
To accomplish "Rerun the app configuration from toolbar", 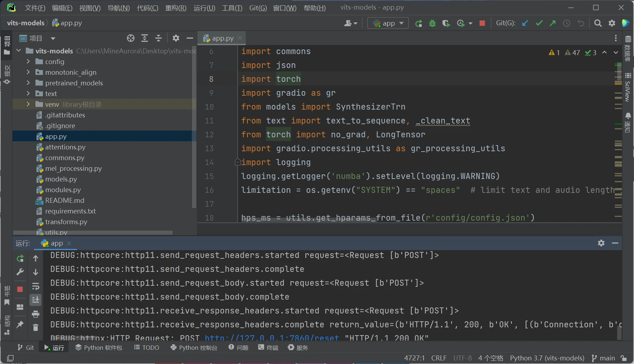I will (419, 23).
